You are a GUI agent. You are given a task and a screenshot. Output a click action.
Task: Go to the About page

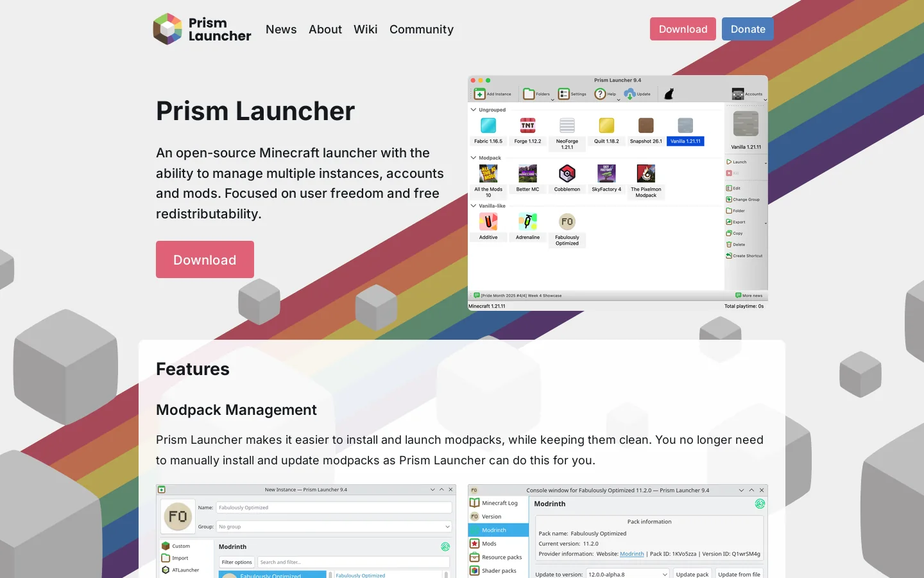point(325,29)
